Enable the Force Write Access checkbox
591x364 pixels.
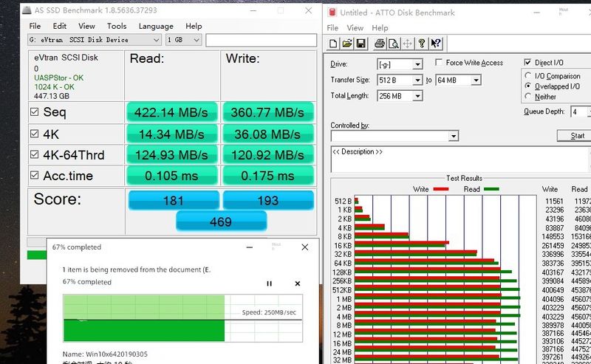pyautogui.click(x=439, y=63)
